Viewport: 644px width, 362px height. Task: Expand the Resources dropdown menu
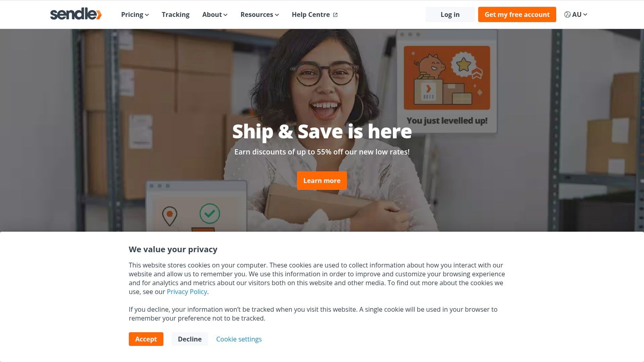click(260, 14)
